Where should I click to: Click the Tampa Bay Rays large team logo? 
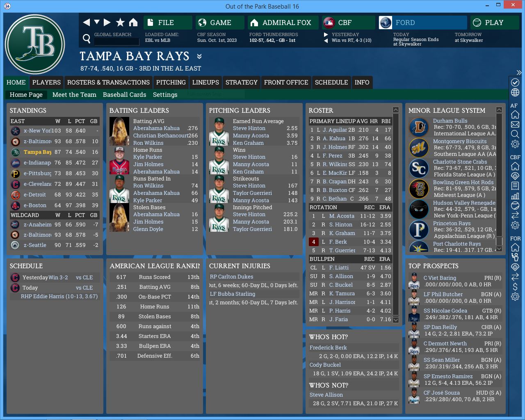tap(35, 44)
